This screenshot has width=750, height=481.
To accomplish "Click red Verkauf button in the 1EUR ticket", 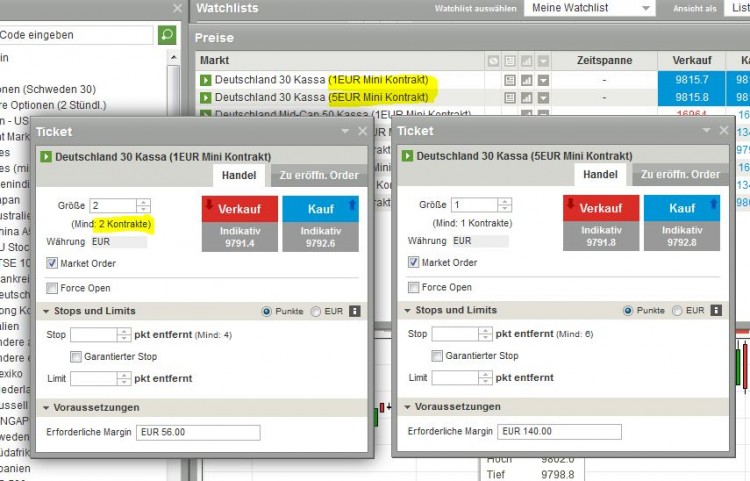I will tap(240, 209).
